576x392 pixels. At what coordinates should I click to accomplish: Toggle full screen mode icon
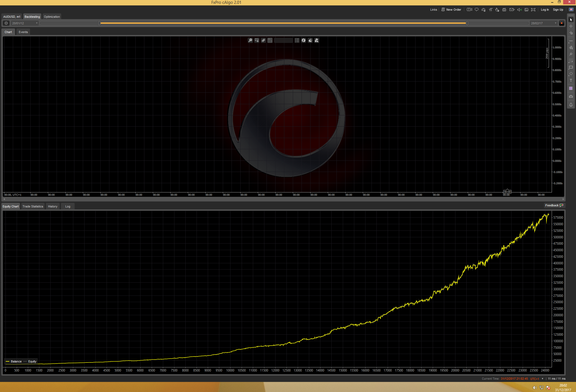pyautogui.click(x=533, y=10)
